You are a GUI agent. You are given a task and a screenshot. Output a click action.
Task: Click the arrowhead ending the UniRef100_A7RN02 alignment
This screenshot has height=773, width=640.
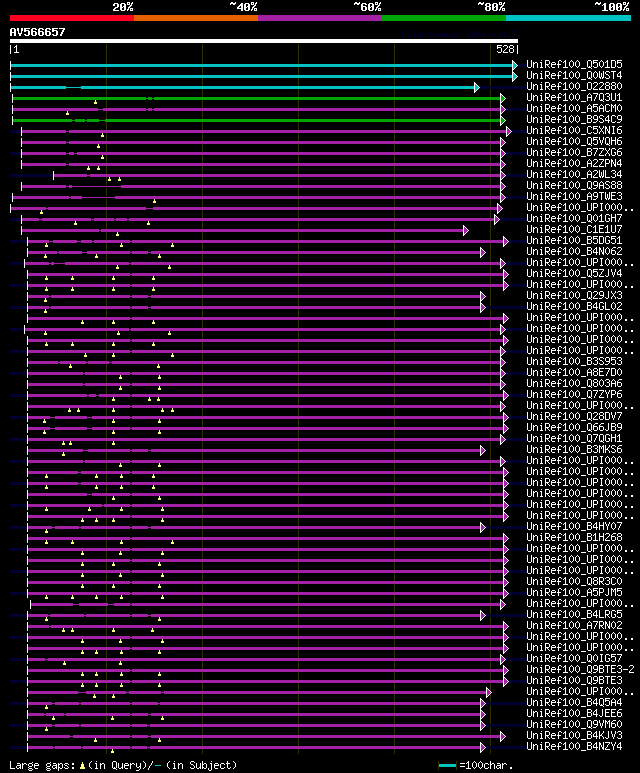point(506,626)
